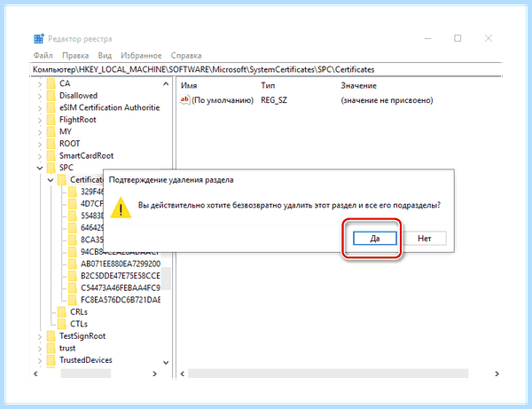This screenshot has width=532, height=409.
Task: Collapse the SPC key
Action: click(x=40, y=168)
